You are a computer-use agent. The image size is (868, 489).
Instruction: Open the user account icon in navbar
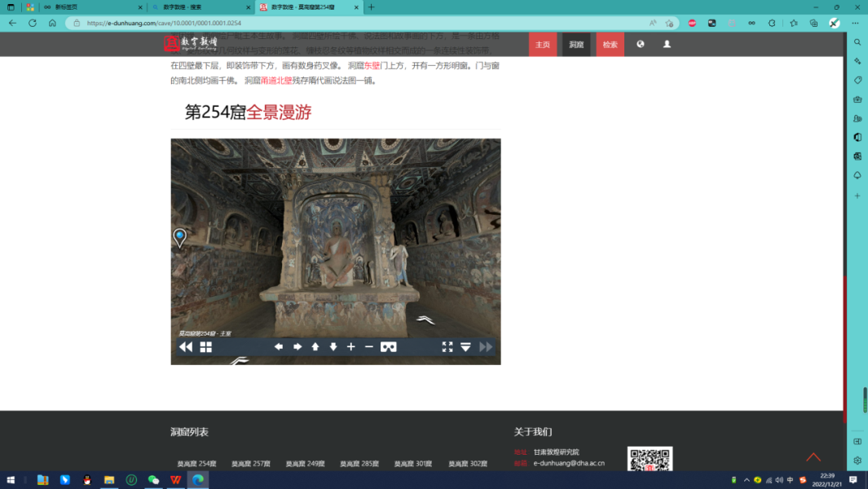tap(667, 44)
